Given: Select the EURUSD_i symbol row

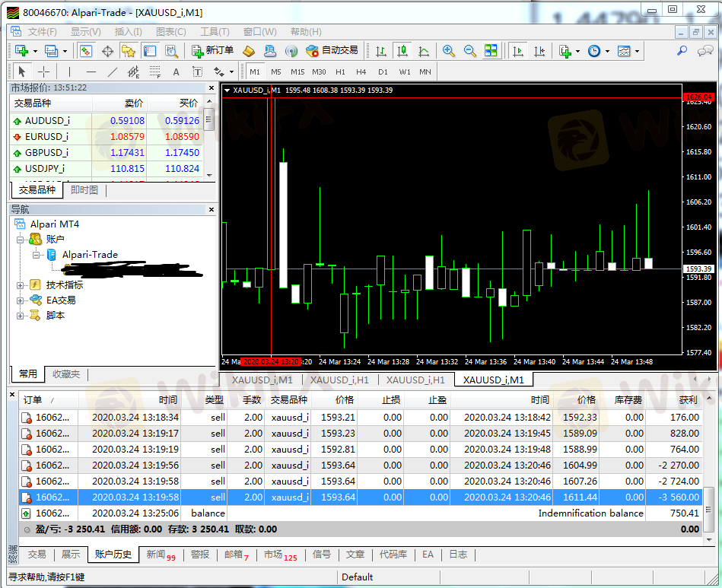Looking at the screenshot, I should (x=47, y=137).
